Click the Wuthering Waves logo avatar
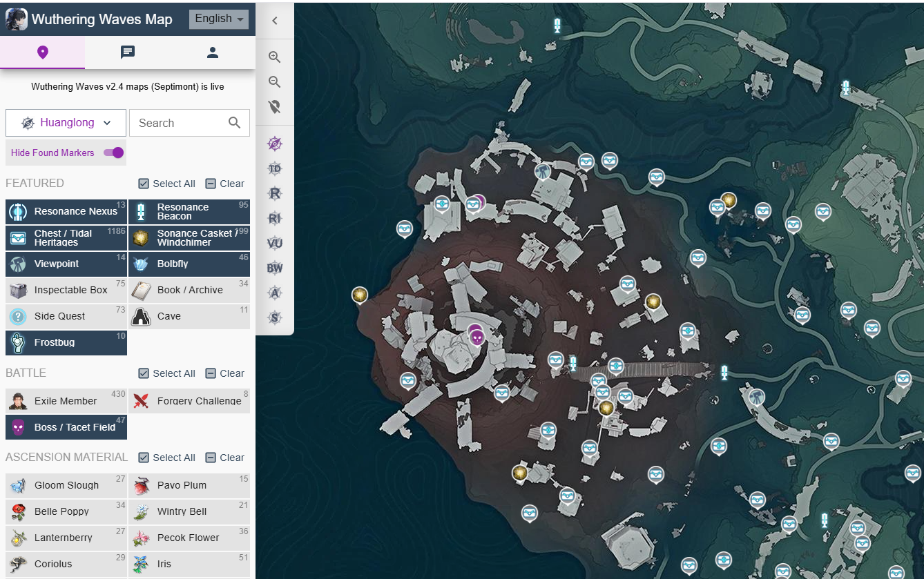This screenshot has height=579, width=924. (x=17, y=19)
